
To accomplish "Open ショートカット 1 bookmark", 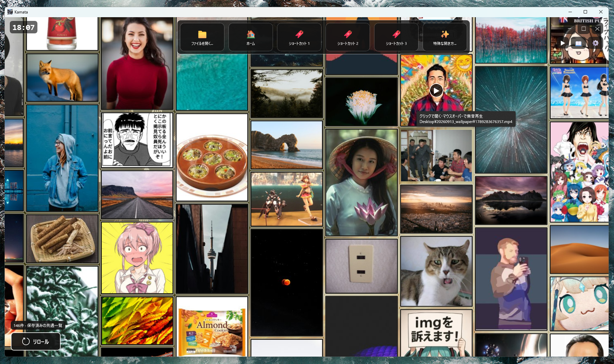I will 299,37.
